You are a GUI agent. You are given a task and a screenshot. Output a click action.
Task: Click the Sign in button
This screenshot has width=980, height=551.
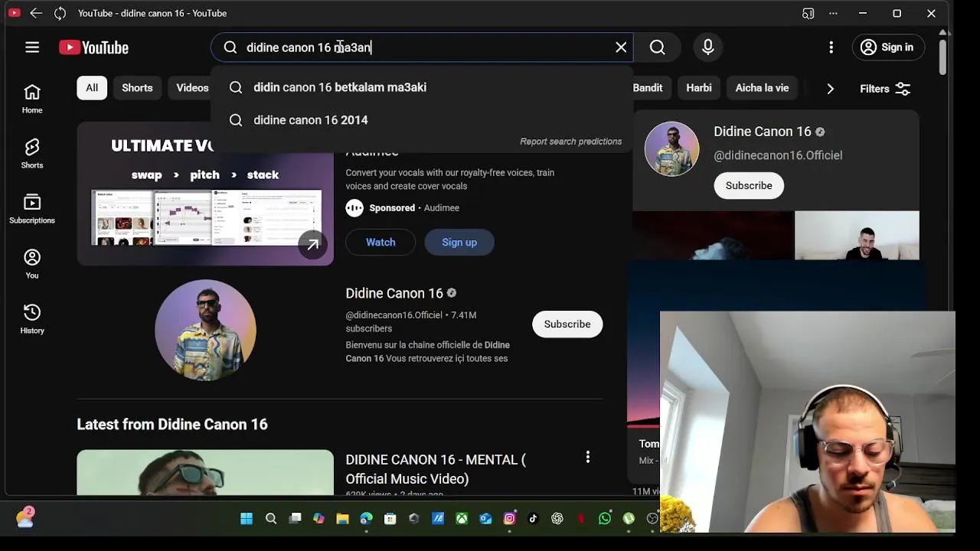coord(888,47)
